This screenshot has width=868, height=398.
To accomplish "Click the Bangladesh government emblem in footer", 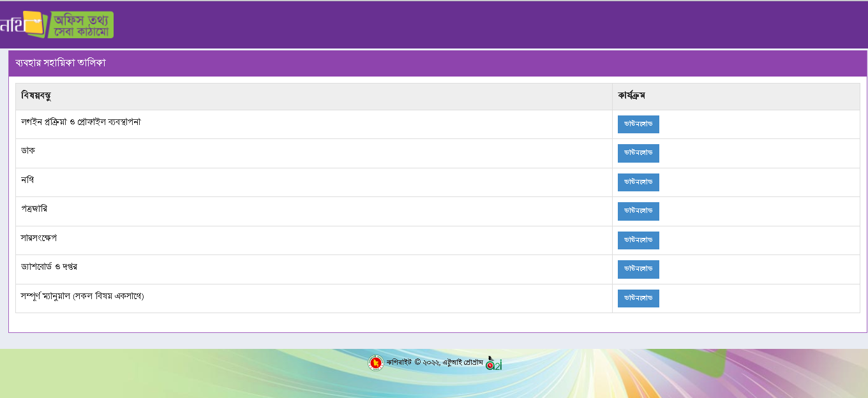I will pos(376,363).
